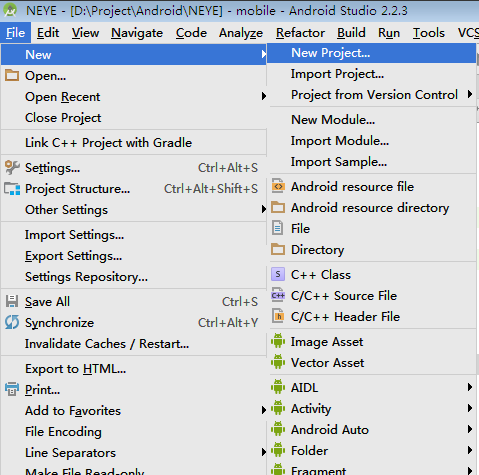Click the Project Structure icon
Viewport: 479px width, 475px height.
pyautogui.click(x=12, y=189)
